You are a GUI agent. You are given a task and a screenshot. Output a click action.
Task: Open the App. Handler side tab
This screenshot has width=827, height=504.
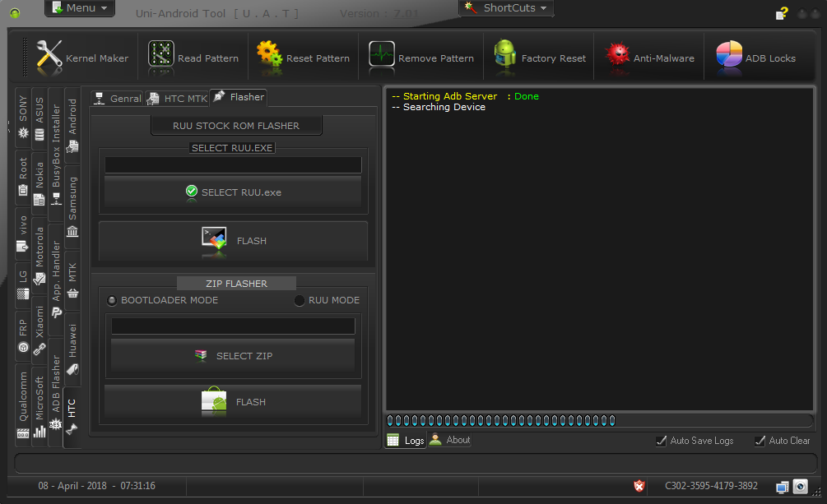pyautogui.click(x=56, y=280)
